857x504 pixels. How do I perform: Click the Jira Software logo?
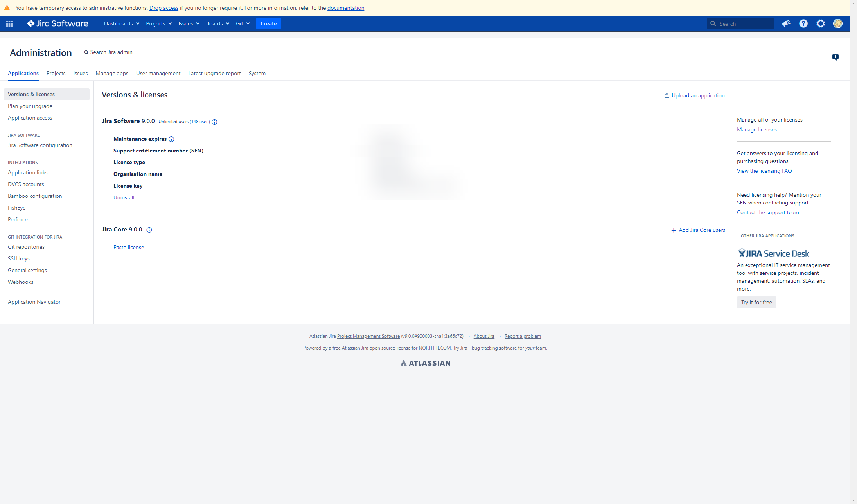[57, 23]
